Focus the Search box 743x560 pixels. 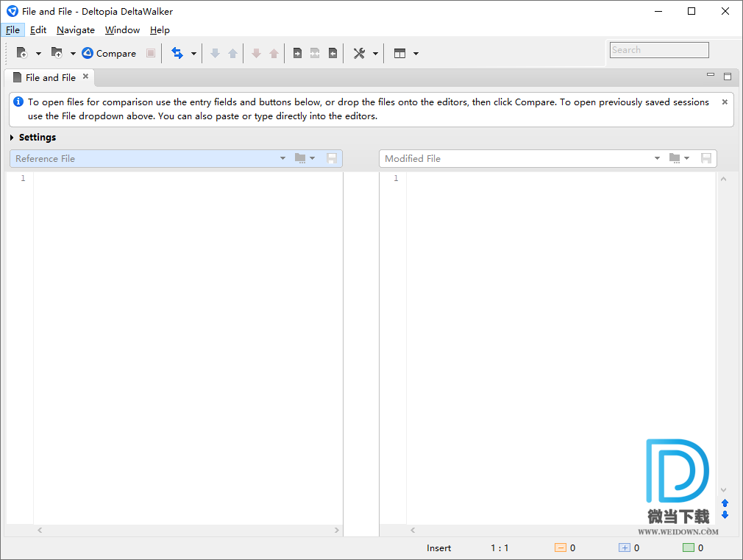pos(659,50)
